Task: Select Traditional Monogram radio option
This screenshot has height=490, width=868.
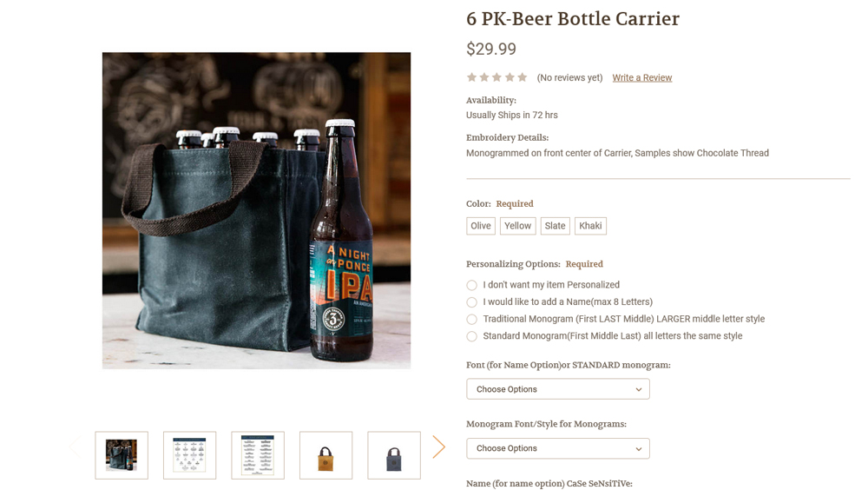Action: tap(471, 320)
